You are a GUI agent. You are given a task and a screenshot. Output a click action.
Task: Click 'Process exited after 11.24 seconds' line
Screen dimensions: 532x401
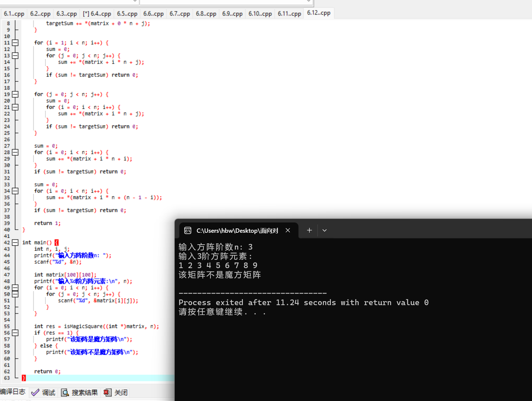tap(304, 302)
